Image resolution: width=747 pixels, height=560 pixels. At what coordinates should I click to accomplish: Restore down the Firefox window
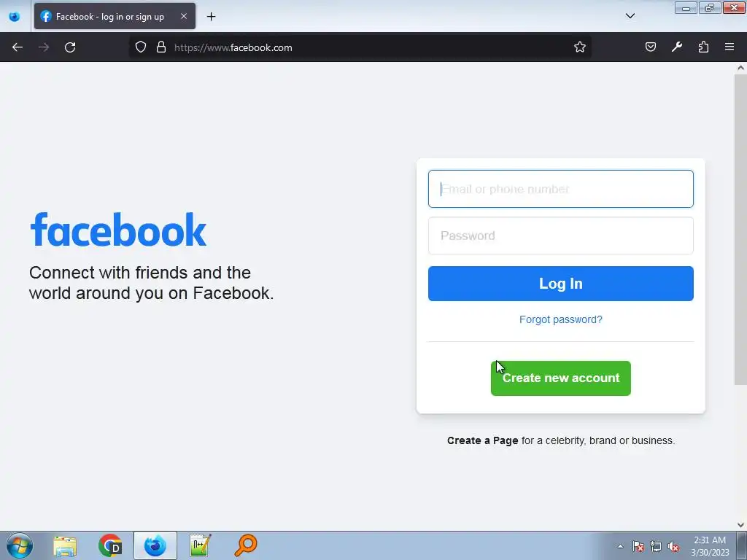pyautogui.click(x=710, y=8)
